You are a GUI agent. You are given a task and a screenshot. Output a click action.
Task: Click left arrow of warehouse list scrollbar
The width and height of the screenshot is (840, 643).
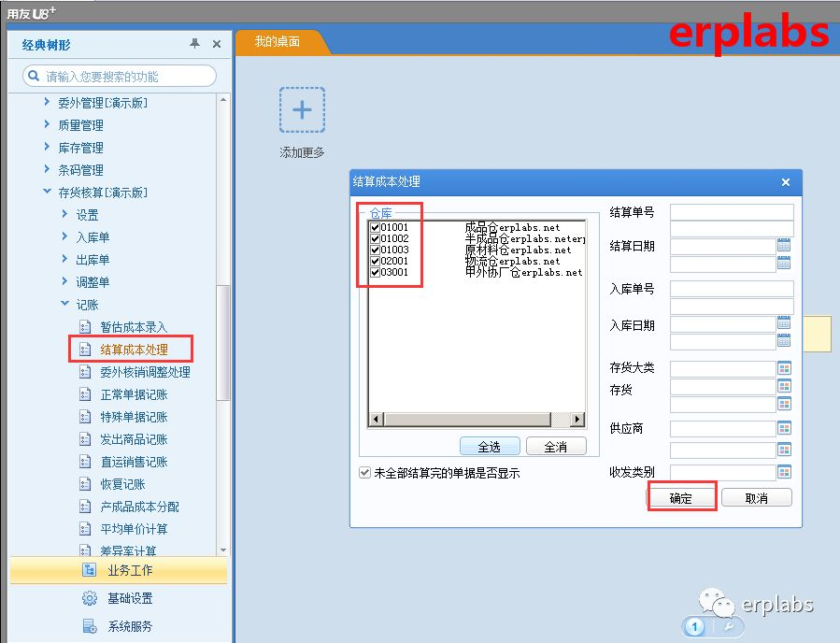[x=376, y=419]
